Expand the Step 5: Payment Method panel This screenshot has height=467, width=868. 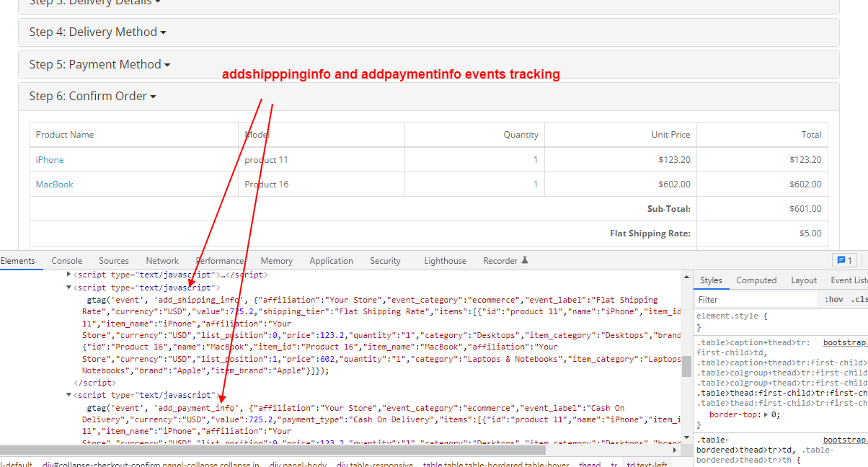[99, 64]
